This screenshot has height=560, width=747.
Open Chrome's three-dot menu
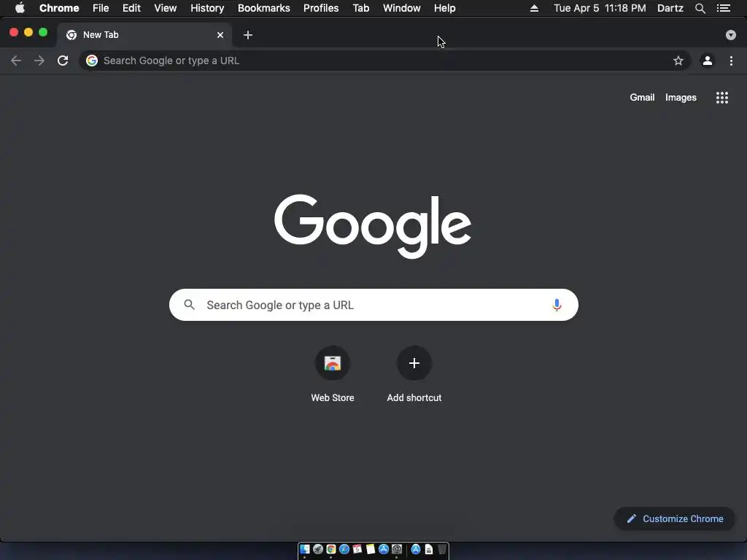pos(731,61)
